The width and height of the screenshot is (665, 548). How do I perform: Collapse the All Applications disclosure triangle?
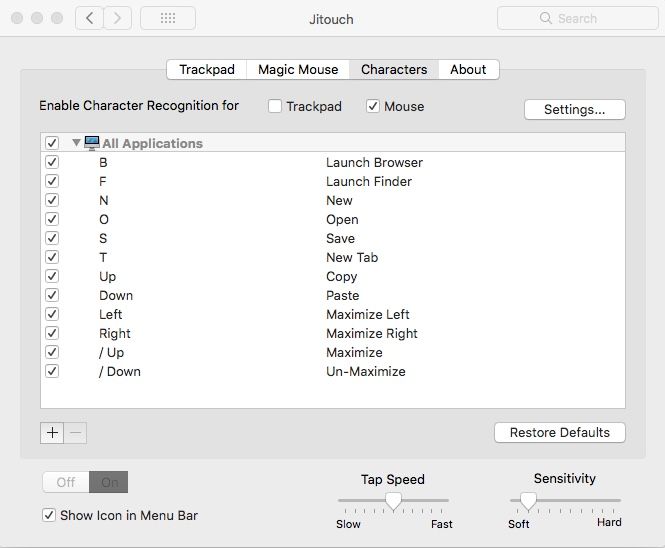pyautogui.click(x=76, y=143)
